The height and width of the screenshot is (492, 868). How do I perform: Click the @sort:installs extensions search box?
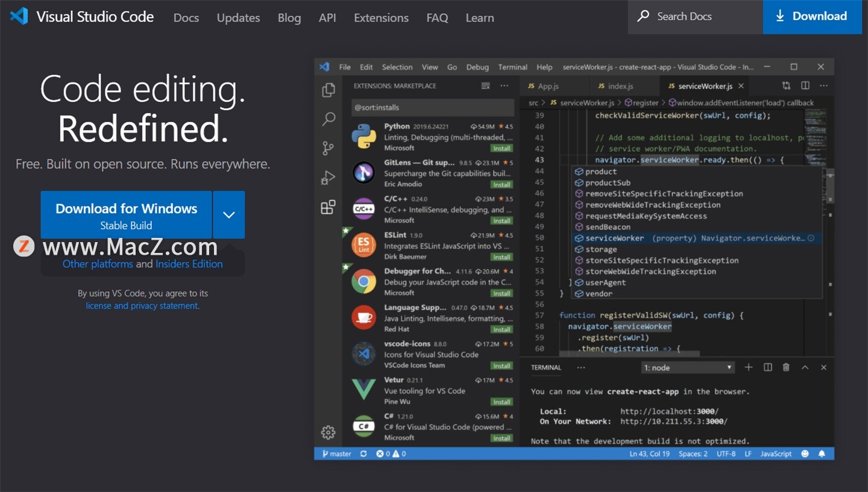[x=433, y=107]
